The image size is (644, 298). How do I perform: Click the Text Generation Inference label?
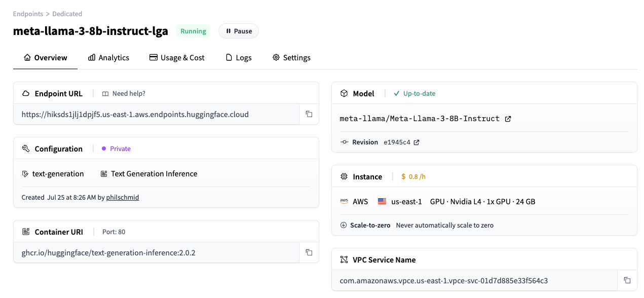tap(154, 174)
